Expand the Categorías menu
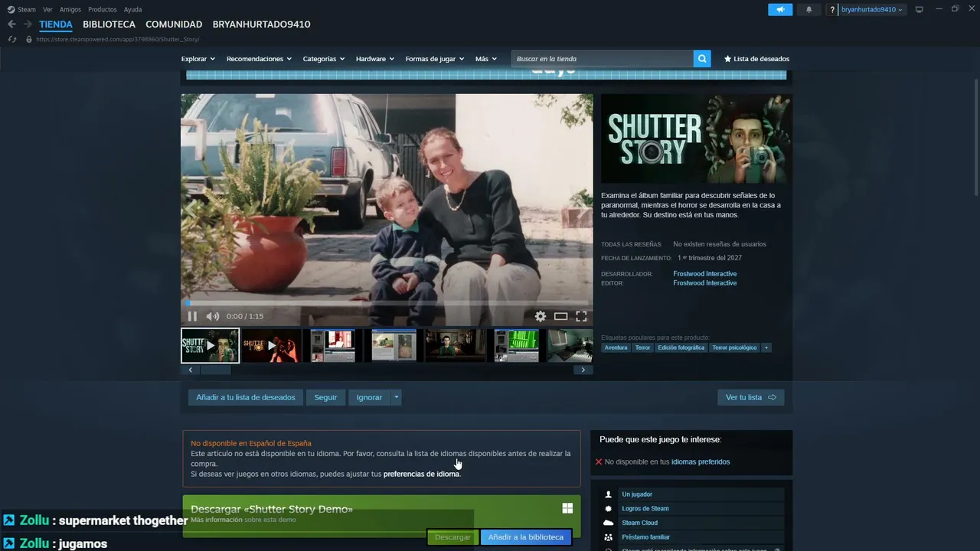Screen dimensions: 980x551 click(x=323, y=59)
